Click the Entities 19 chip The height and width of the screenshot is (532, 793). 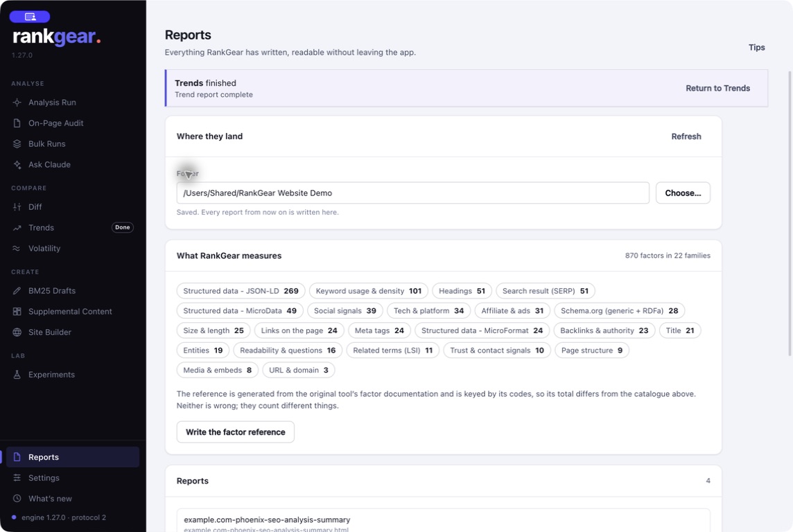(x=203, y=350)
